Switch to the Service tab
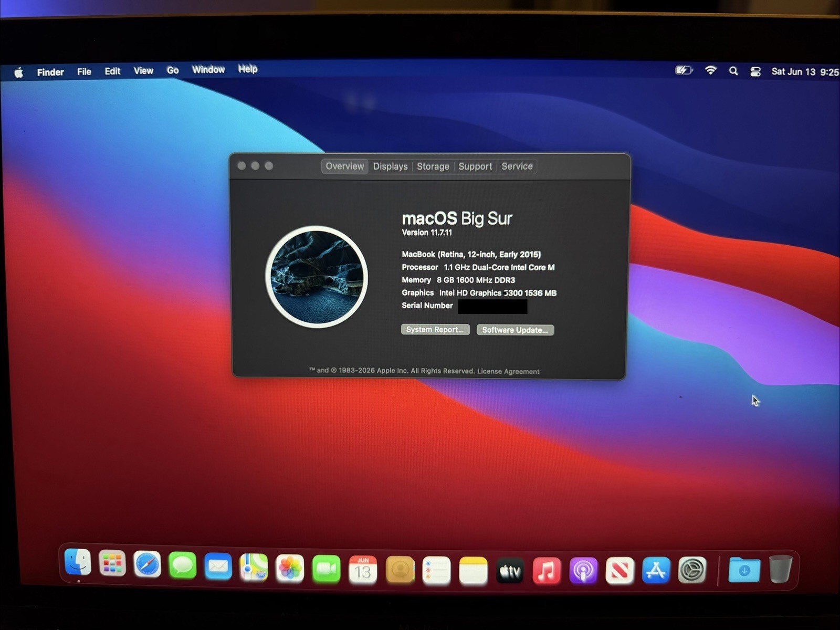Image resolution: width=840 pixels, height=630 pixels. coord(517,166)
